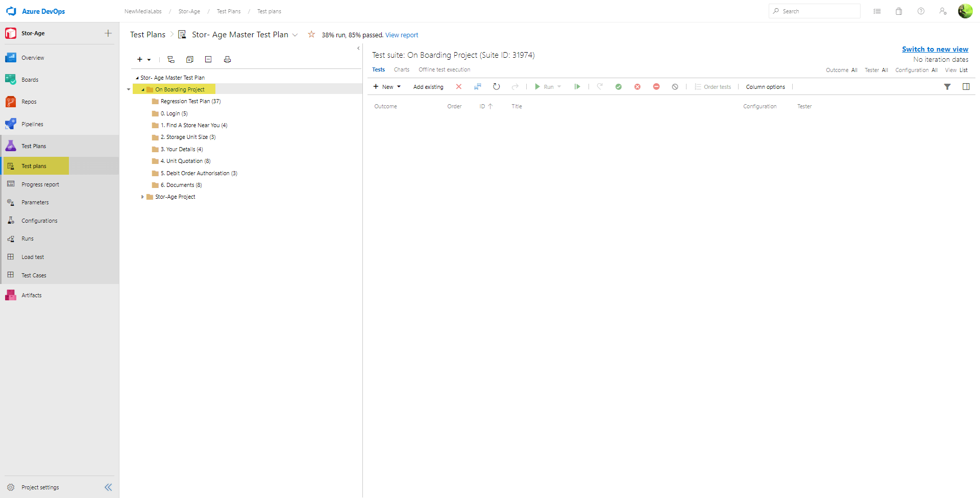
Task: Click the Search box
Action: 815,11
